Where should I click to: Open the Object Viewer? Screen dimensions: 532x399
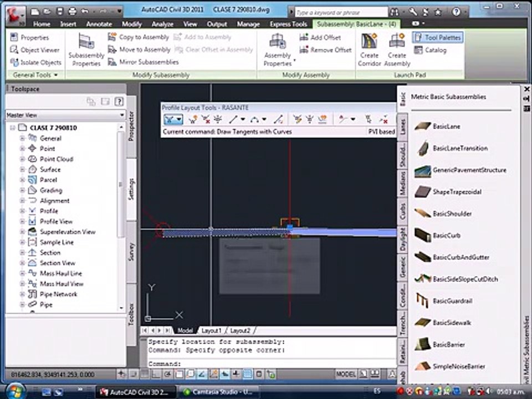point(35,50)
